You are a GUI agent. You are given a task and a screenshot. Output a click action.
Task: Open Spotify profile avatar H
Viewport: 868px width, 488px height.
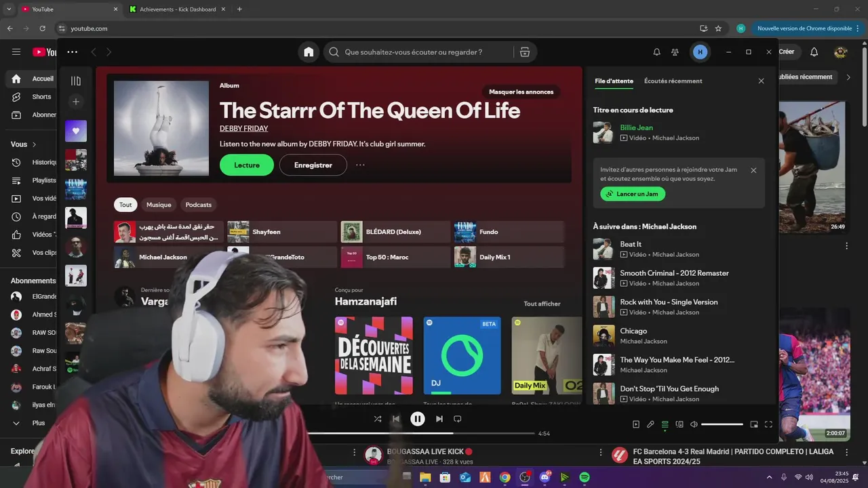click(700, 52)
